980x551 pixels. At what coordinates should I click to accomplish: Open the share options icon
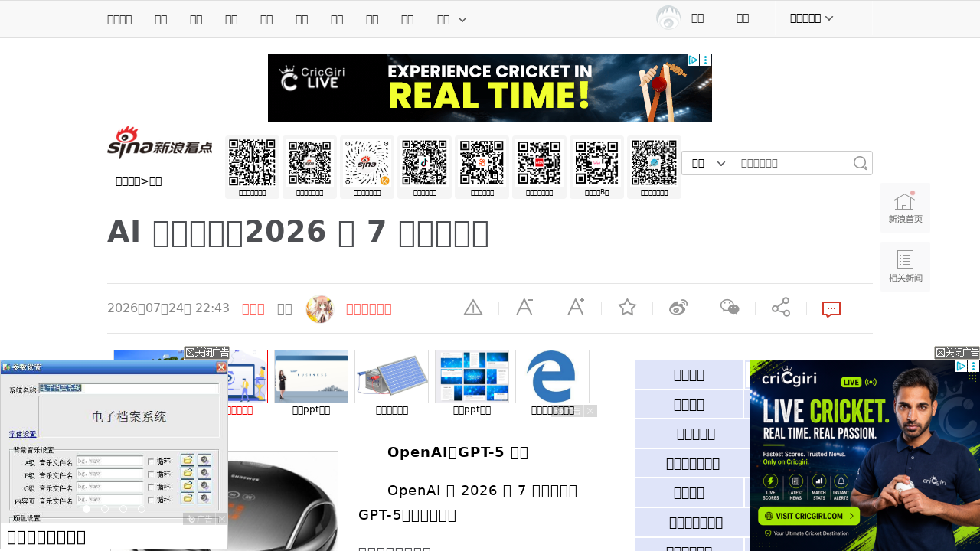pos(781,308)
